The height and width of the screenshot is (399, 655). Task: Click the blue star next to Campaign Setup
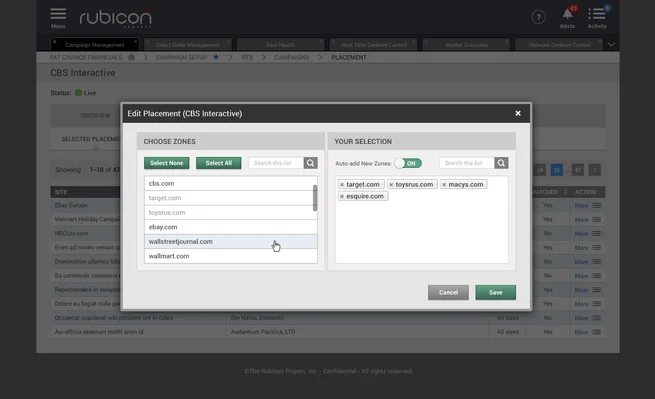[x=216, y=57]
